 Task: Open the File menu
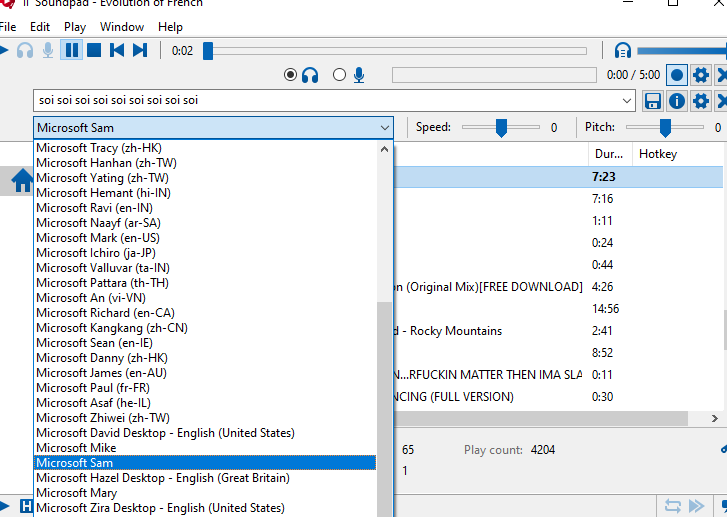tap(8, 27)
